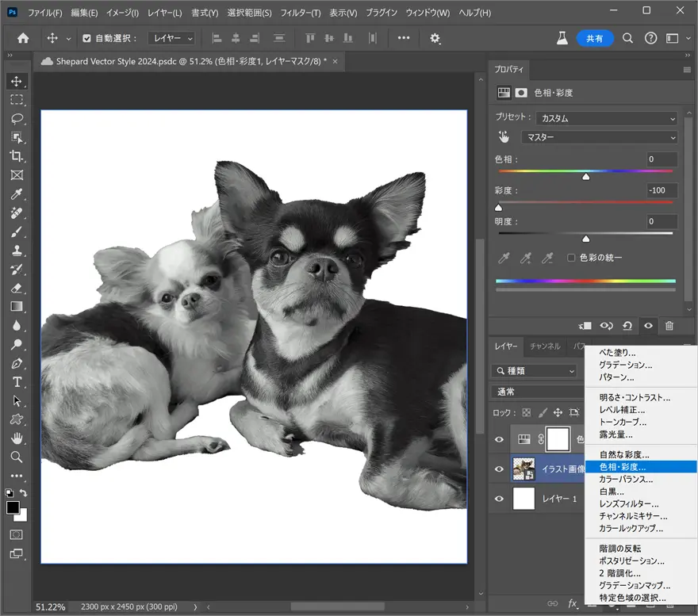The width and height of the screenshot is (698, 616).
Task: Click the 共有 share button
Action: pos(595,38)
